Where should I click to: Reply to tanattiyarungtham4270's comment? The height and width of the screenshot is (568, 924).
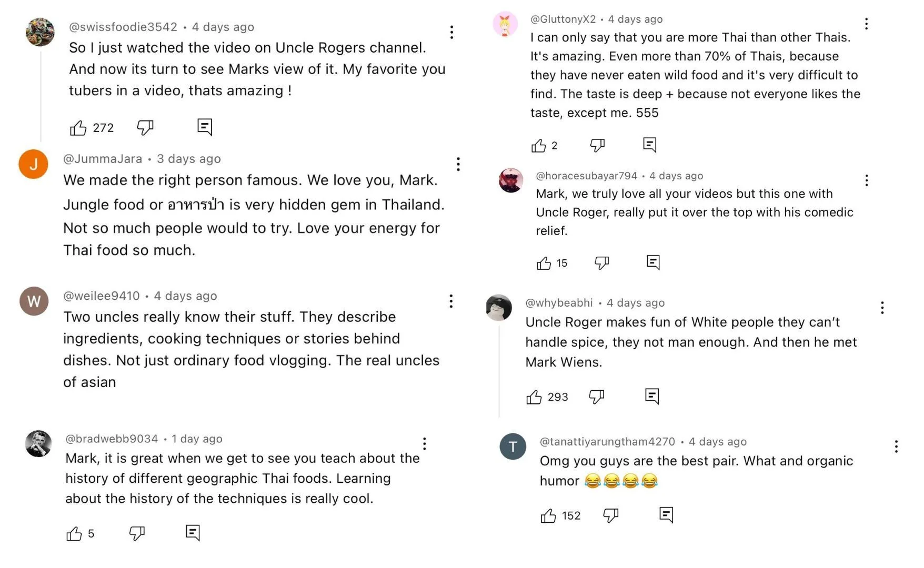pos(666,514)
